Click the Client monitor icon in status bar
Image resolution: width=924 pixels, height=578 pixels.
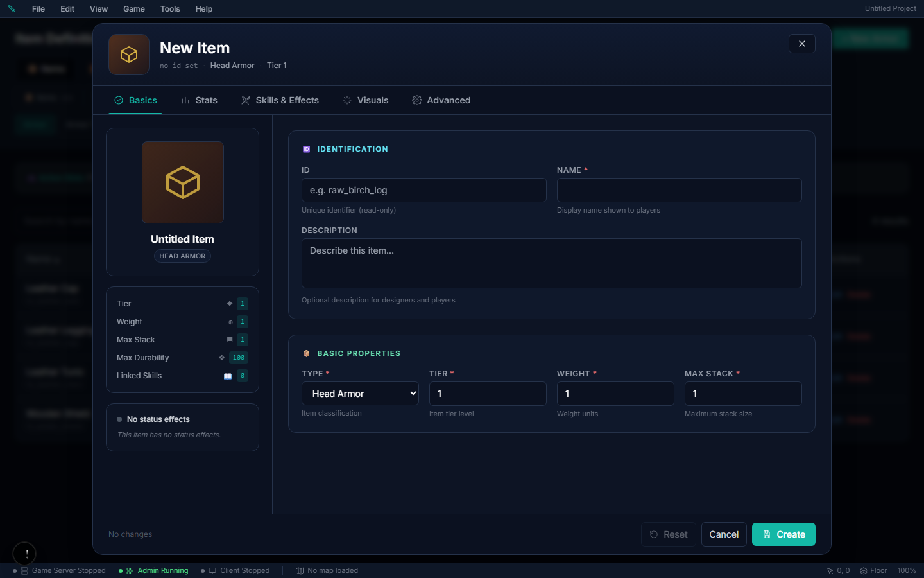pyautogui.click(x=212, y=570)
